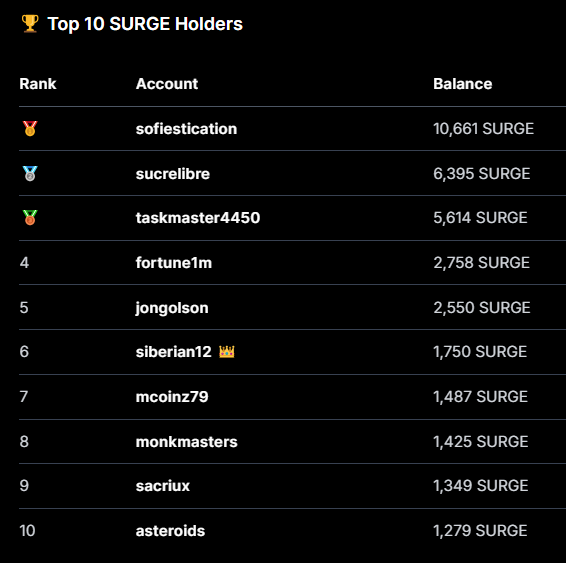
Task: Select the taskmaster4450 account name
Action: [198, 218]
